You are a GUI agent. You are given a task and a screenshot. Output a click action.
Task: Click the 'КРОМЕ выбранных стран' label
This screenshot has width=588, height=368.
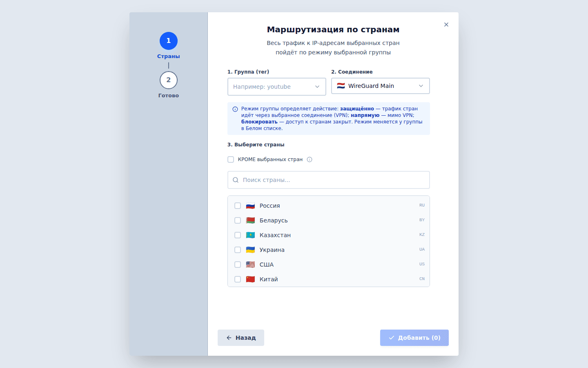pyautogui.click(x=270, y=159)
